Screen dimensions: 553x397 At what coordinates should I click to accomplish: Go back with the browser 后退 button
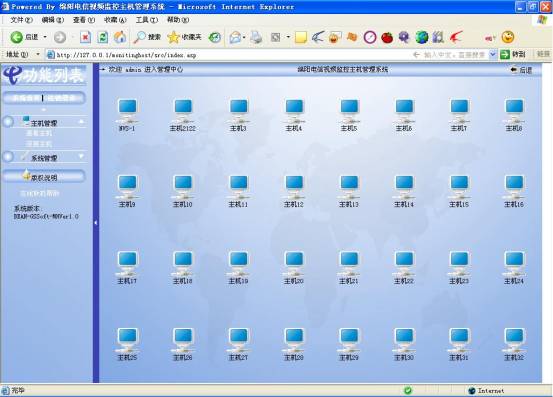point(24,37)
